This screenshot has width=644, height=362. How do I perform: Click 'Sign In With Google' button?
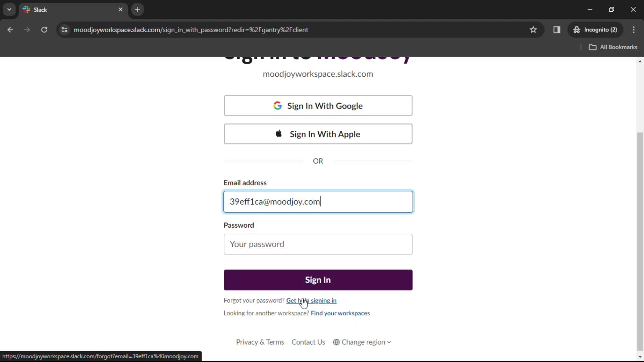[318, 106]
